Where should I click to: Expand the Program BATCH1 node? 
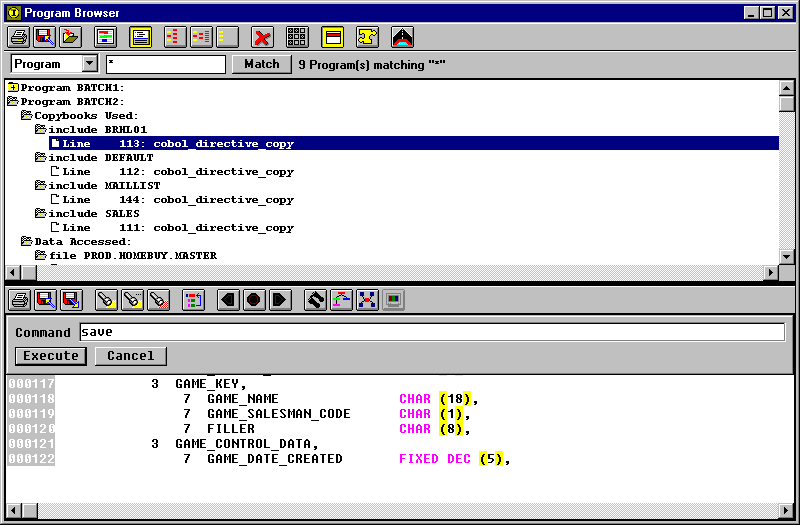point(13,88)
